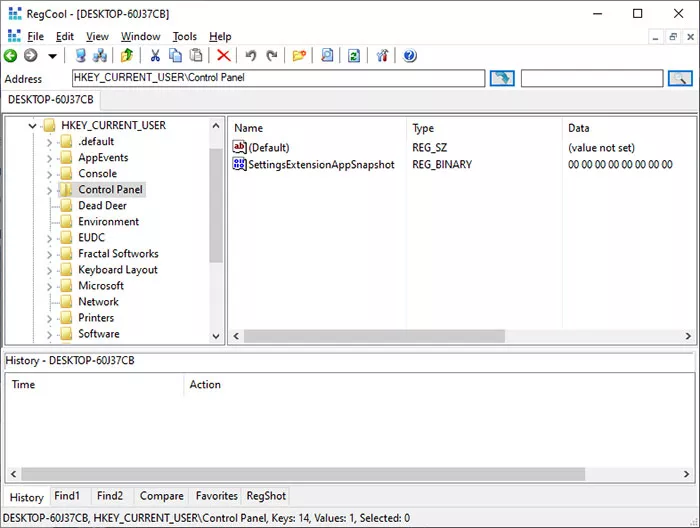Select the SettingsExtensionAppSnapshot value
This screenshot has height=528, width=700.
coord(321,164)
